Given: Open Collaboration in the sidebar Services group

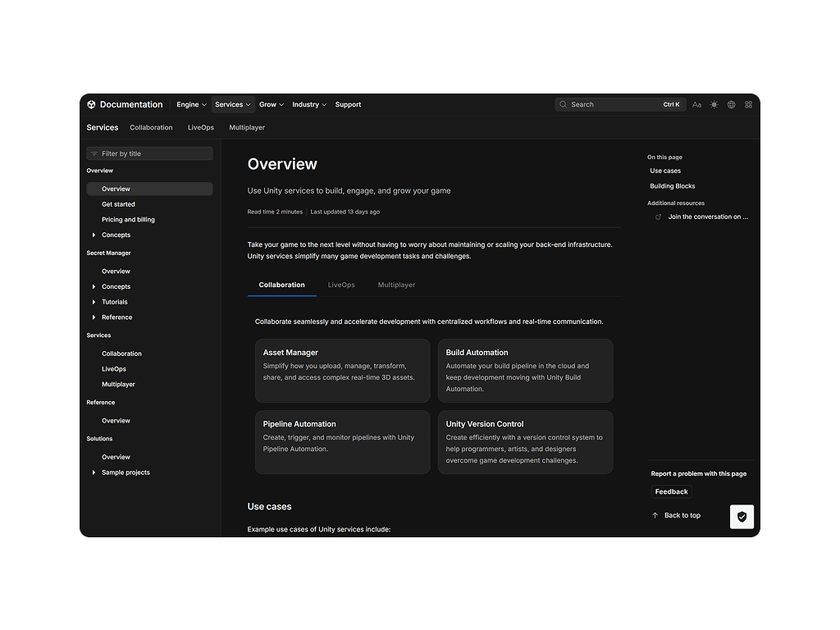Looking at the screenshot, I should coord(121,354).
